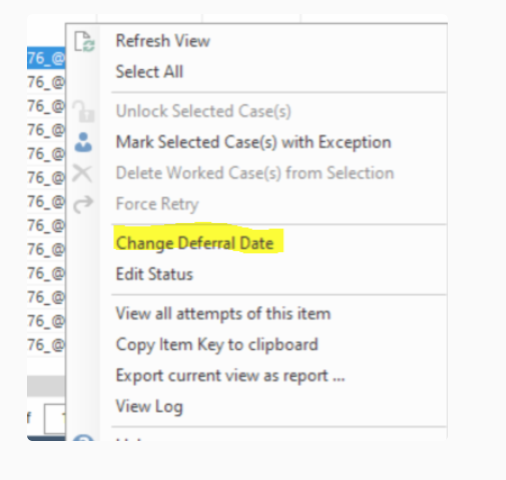Click the Refresh View document icon
Image resolution: width=506 pixels, height=480 pixels.
[x=84, y=42]
